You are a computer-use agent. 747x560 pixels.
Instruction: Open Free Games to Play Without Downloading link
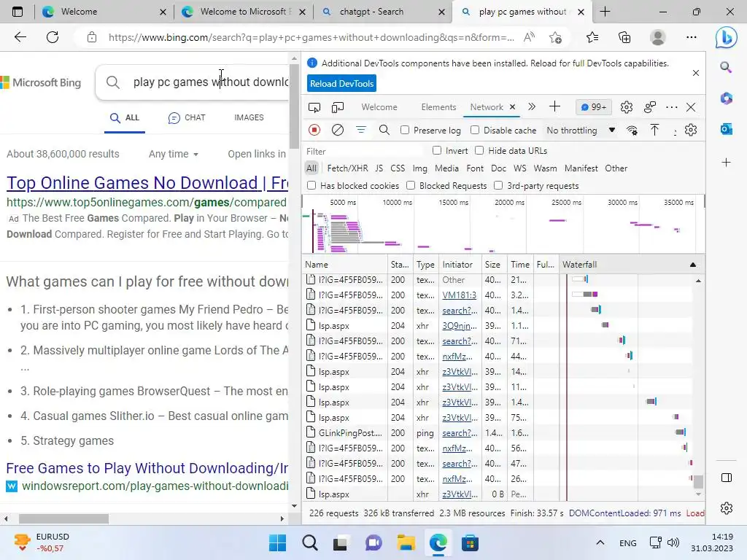coord(147,468)
